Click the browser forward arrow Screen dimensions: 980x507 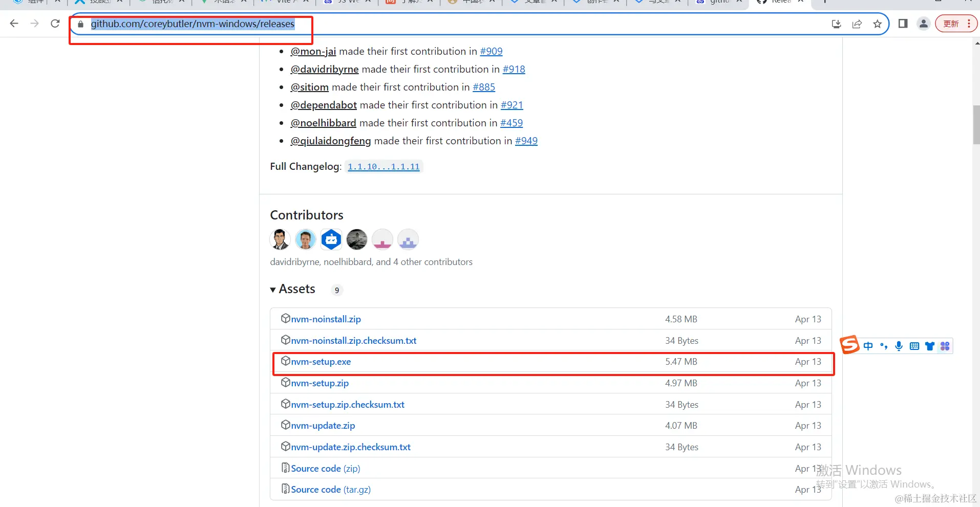pos(34,24)
